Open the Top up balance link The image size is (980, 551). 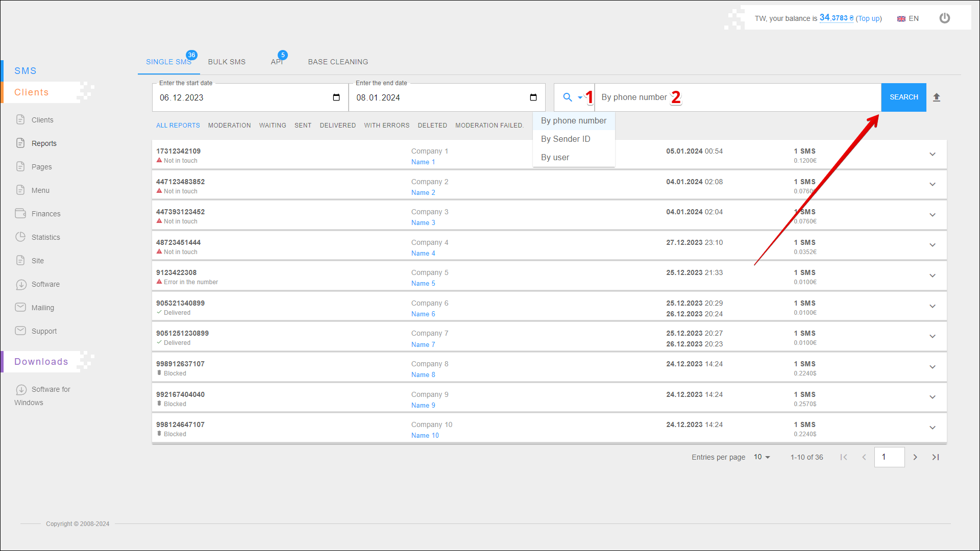[x=869, y=18]
